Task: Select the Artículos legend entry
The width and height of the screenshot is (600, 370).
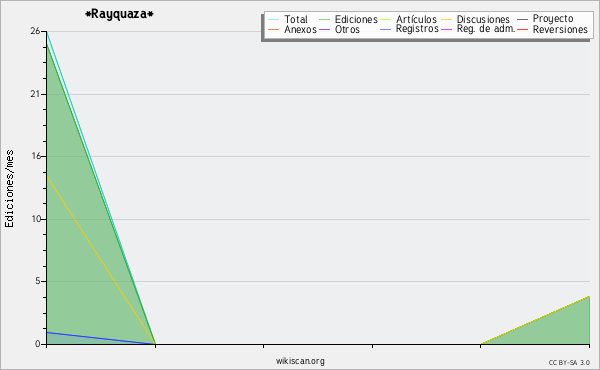Action: coord(409,19)
